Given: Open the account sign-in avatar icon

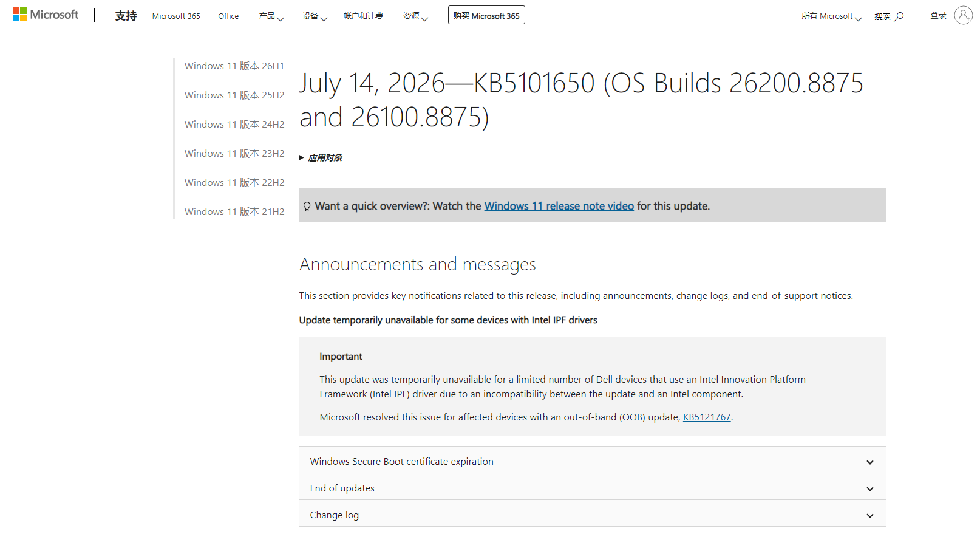Looking at the screenshot, I should [x=963, y=15].
